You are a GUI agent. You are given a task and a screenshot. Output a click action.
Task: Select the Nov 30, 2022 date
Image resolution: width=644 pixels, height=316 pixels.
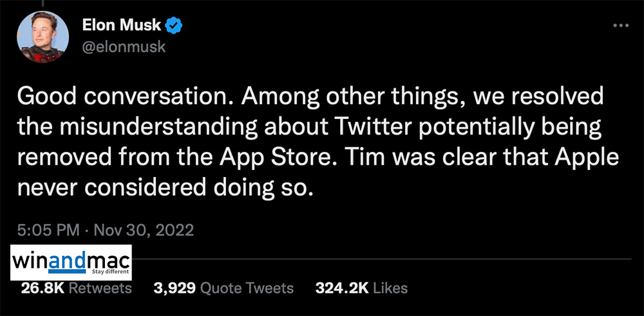click(144, 230)
